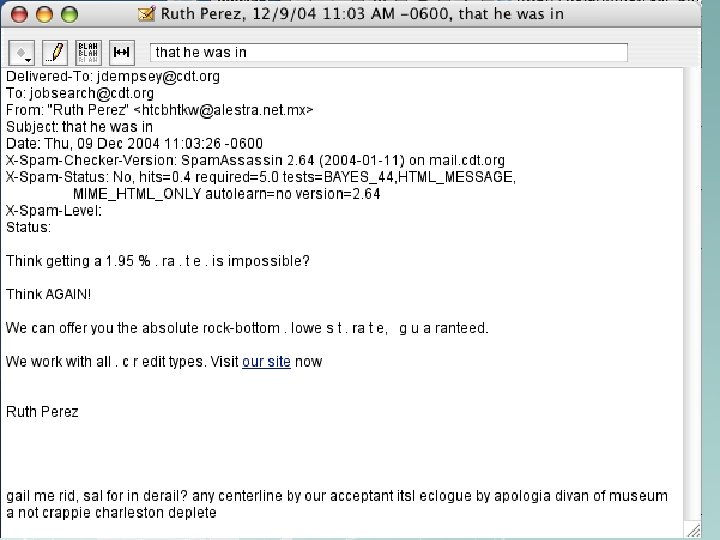Toggle the pencil edit-message button
Viewport: 720px width, 540px height.
point(56,52)
